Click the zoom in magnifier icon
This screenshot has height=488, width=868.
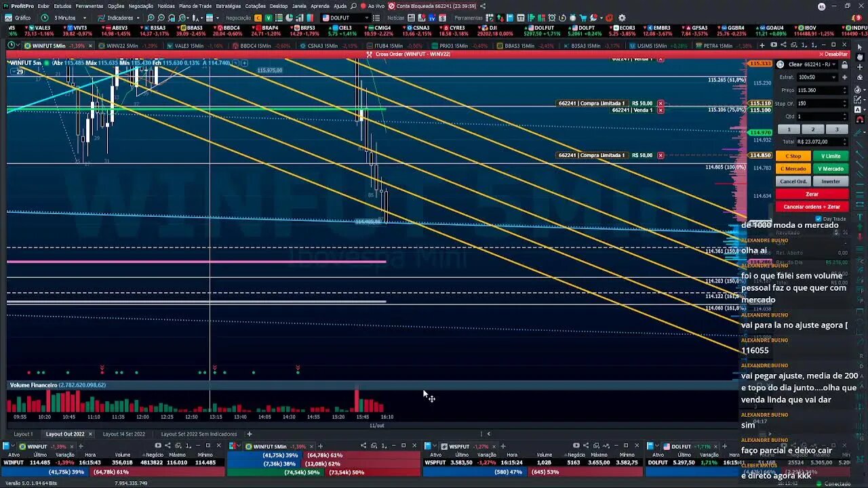[x=150, y=18]
